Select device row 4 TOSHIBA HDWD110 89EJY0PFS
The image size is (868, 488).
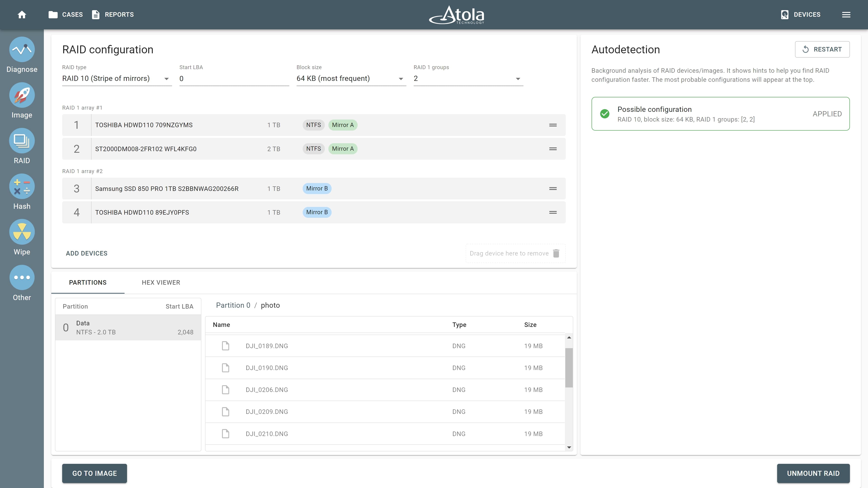click(314, 213)
